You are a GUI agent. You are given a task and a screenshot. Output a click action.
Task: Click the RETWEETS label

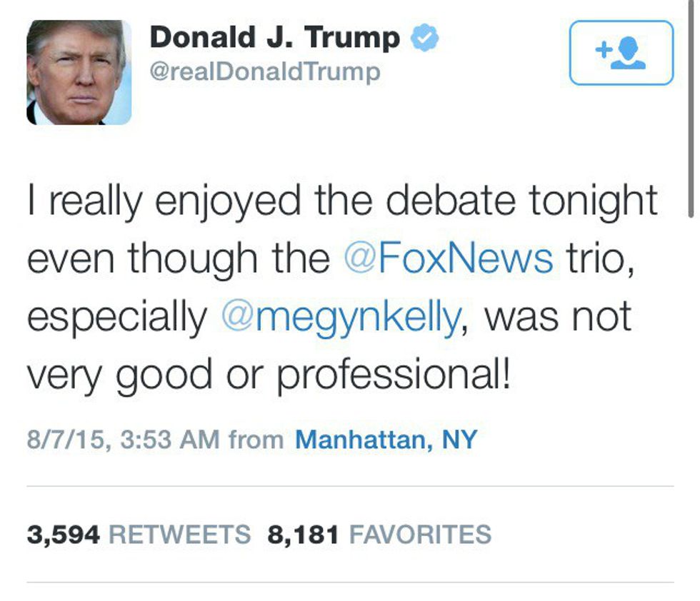[x=179, y=534]
